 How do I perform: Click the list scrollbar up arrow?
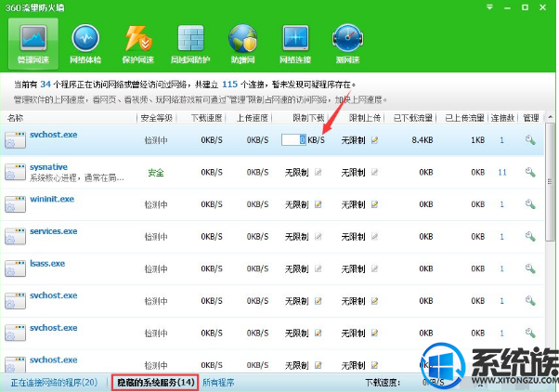[x=550, y=117]
